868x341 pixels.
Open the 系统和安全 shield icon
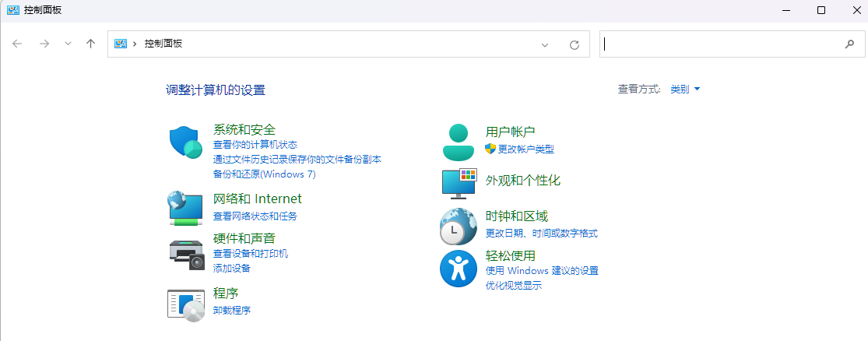point(185,142)
